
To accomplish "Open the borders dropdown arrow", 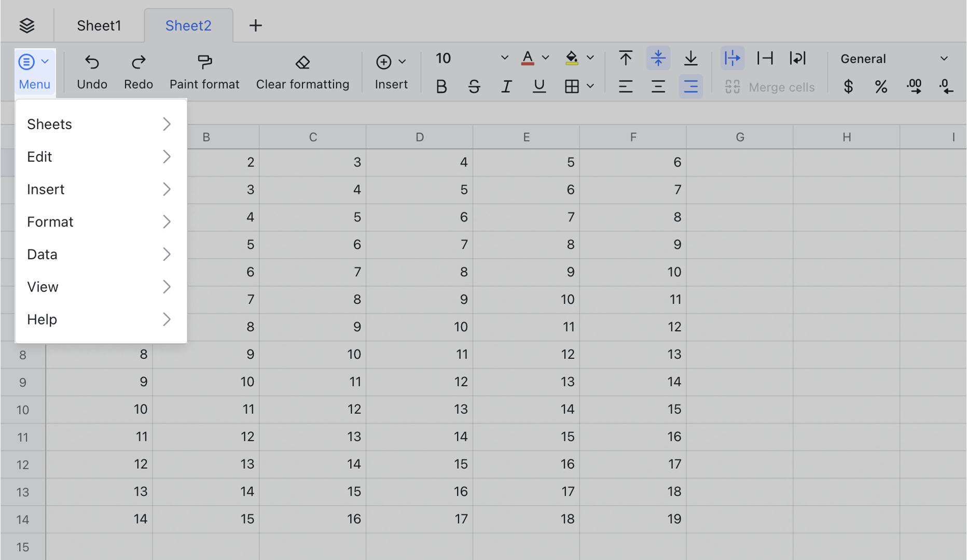I will [x=590, y=87].
